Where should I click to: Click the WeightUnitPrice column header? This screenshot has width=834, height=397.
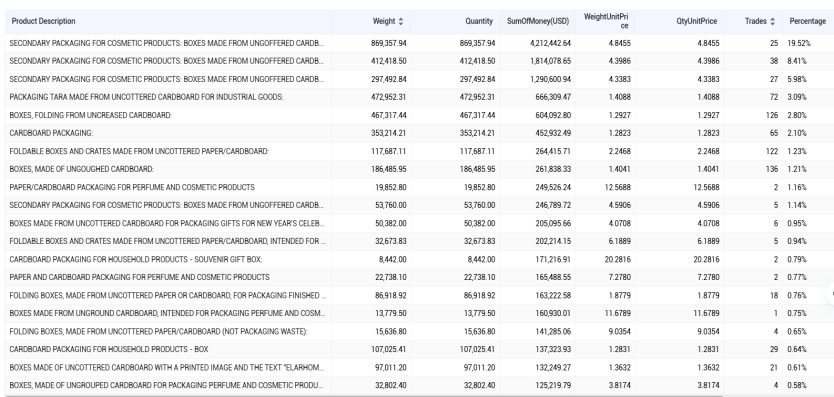(606, 21)
